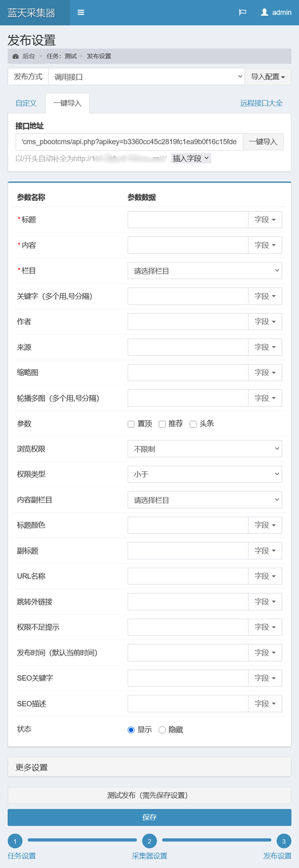
Task: Click the flag icon in header
Action: point(243,12)
